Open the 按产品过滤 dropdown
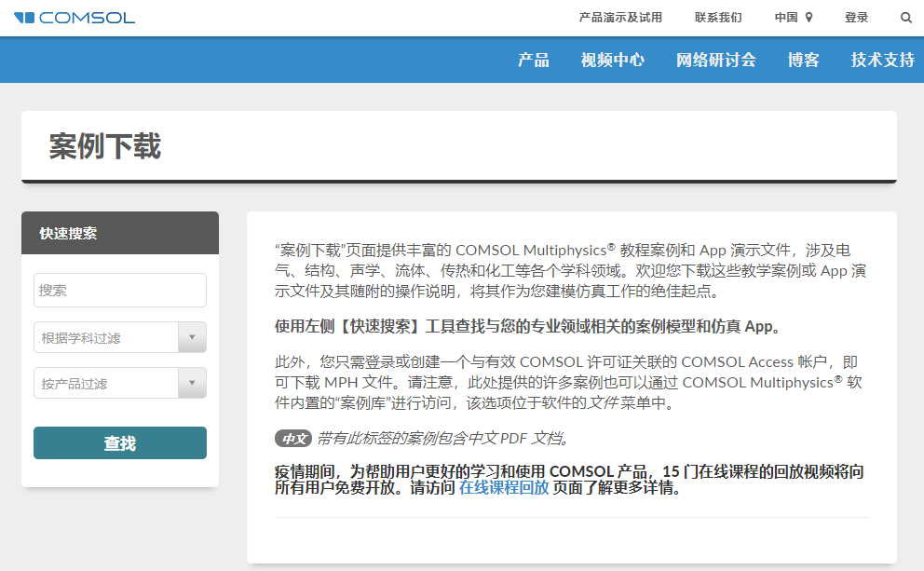 pyautogui.click(x=120, y=383)
